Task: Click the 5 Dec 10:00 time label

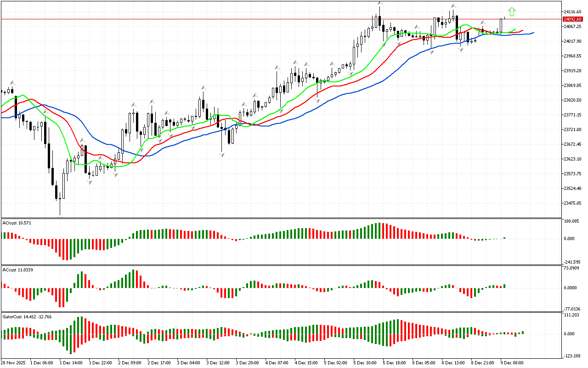Action: pos(365,362)
